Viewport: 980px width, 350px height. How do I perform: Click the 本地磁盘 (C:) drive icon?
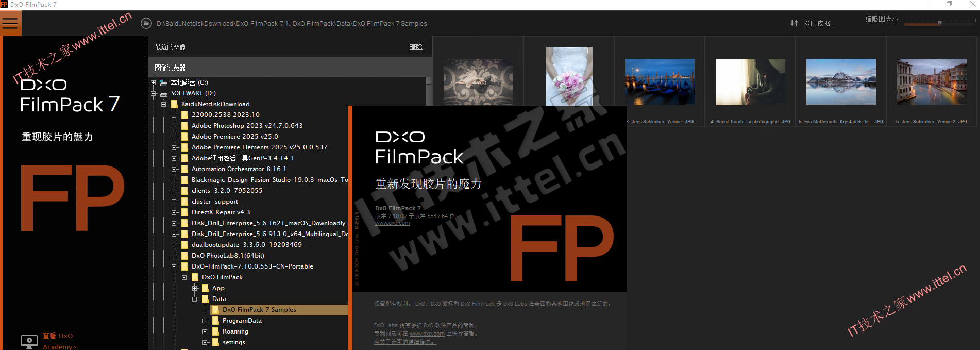(164, 82)
